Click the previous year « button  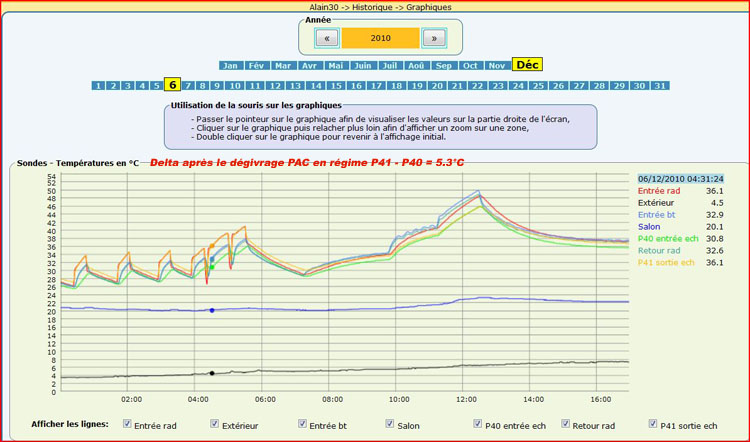pyautogui.click(x=327, y=38)
